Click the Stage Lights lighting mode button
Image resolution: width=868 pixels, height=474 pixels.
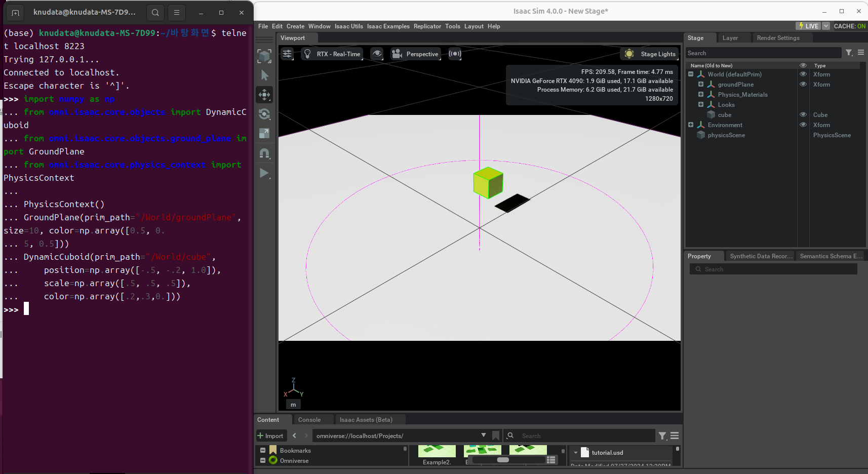(x=650, y=54)
